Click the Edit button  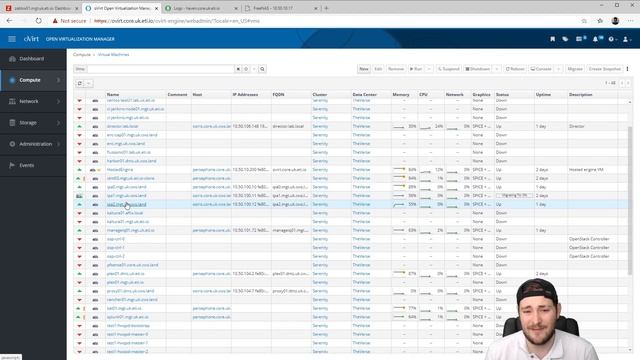378,69
